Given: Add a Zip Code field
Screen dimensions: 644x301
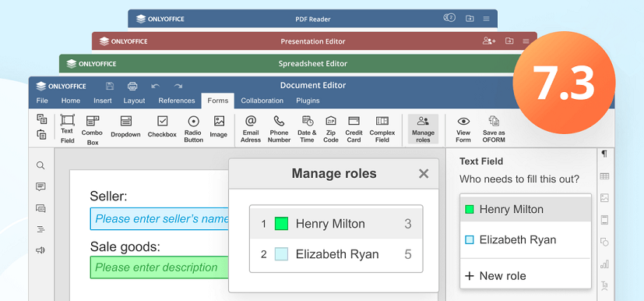Looking at the screenshot, I should [331, 129].
